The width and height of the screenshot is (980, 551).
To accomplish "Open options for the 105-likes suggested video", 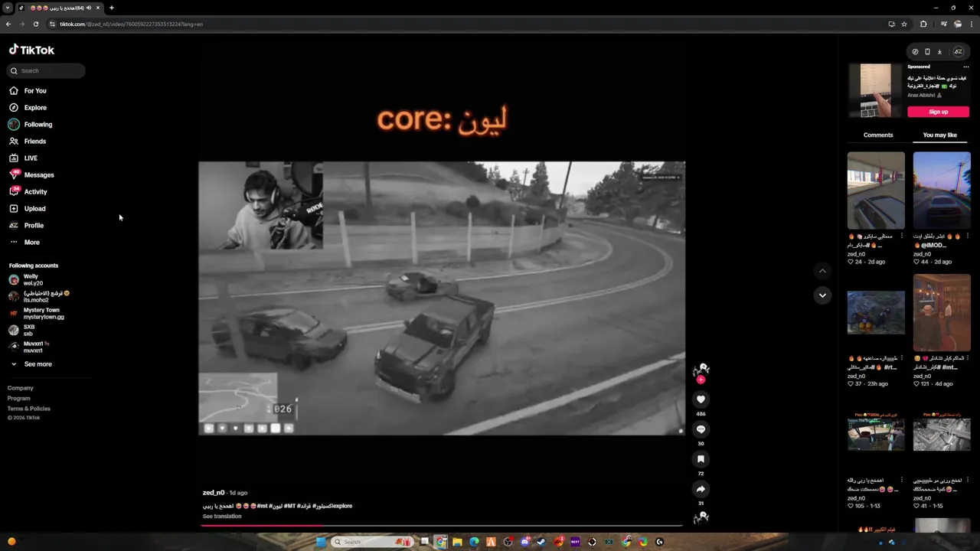I will tap(902, 480).
